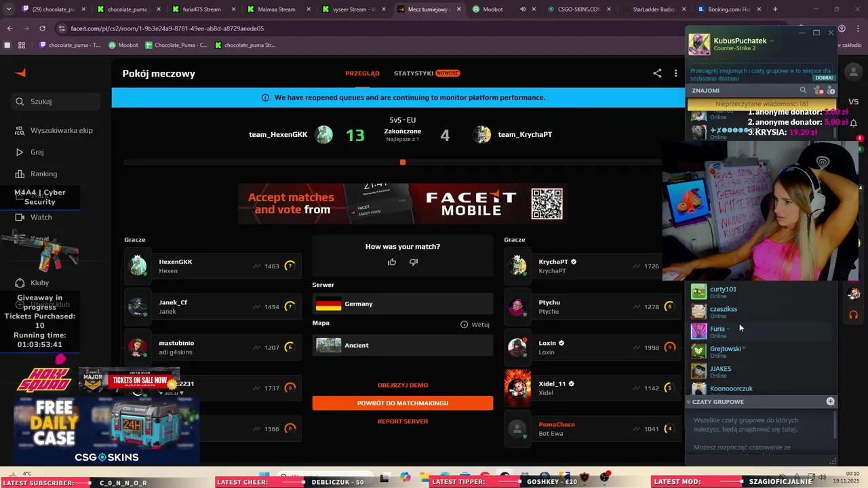Viewport: 868px width, 488px height.
Task: Click the muted audio icon on Moobot tab
Action: point(523,9)
